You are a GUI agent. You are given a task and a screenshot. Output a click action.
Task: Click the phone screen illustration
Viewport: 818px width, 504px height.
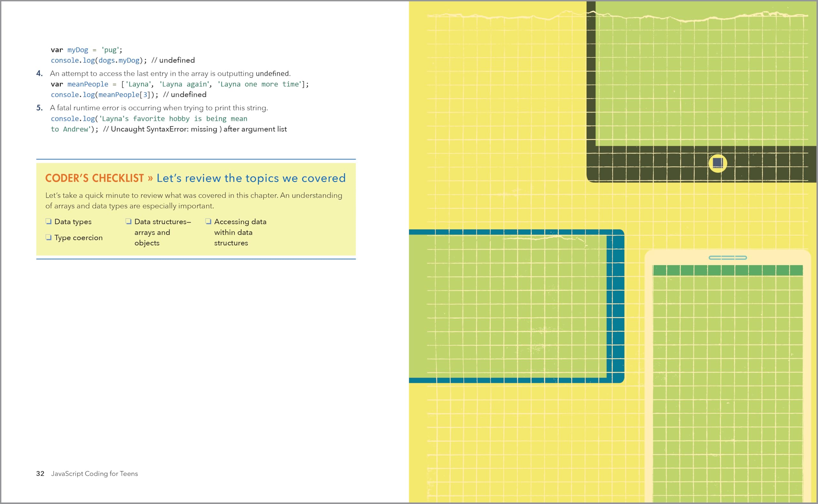coord(727,383)
